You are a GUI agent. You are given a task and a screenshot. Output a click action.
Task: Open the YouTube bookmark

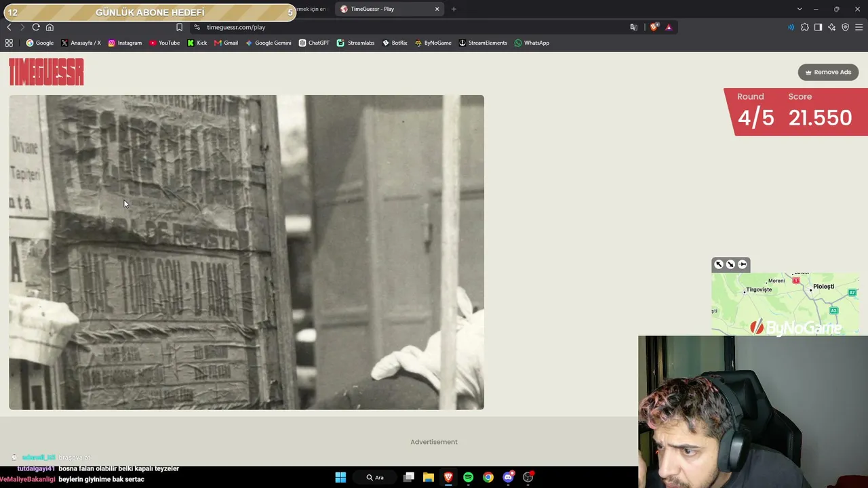(x=165, y=43)
